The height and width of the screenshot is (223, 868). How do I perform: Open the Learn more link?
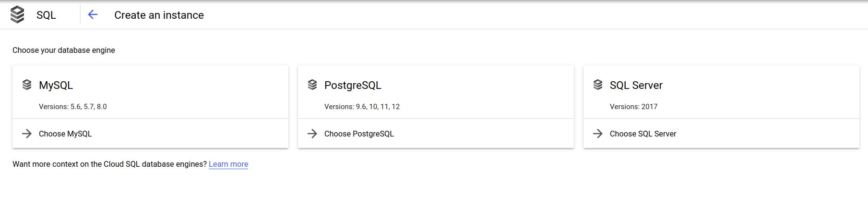tap(228, 164)
